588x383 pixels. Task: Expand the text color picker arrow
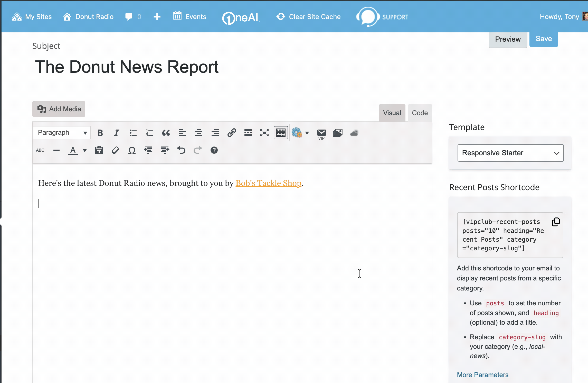pyautogui.click(x=85, y=150)
